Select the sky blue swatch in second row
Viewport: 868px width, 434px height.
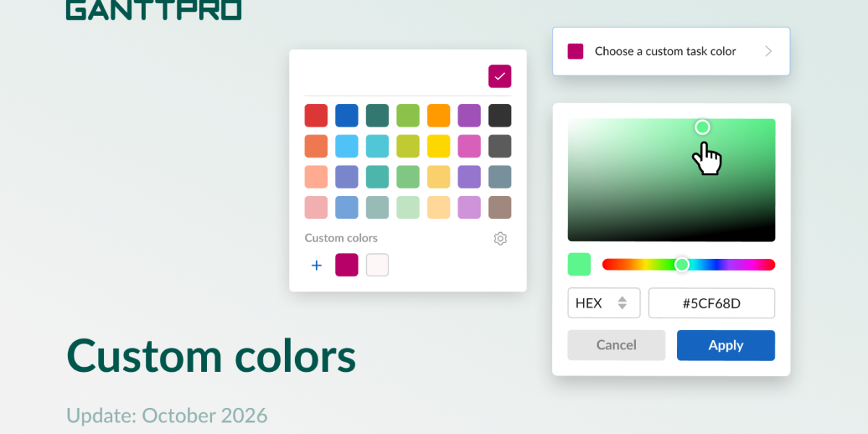click(x=346, y=146)
